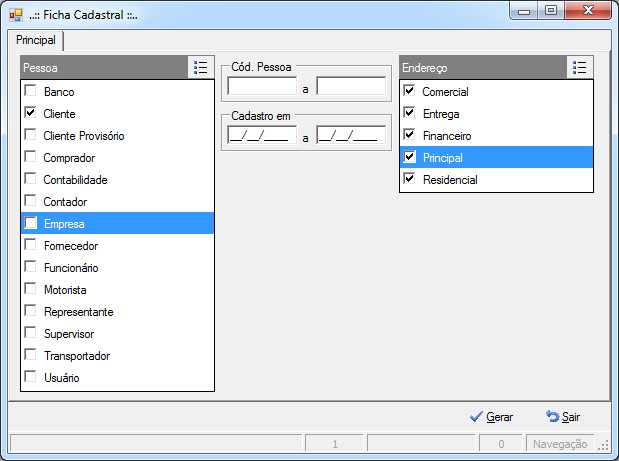
Task: Check the Contabilidade checkbox
Action: click(30, 179)
